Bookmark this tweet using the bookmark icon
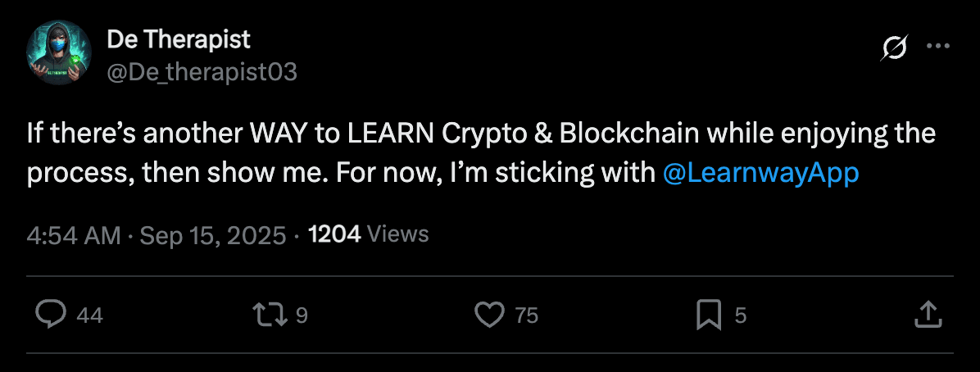 (708, 315)
